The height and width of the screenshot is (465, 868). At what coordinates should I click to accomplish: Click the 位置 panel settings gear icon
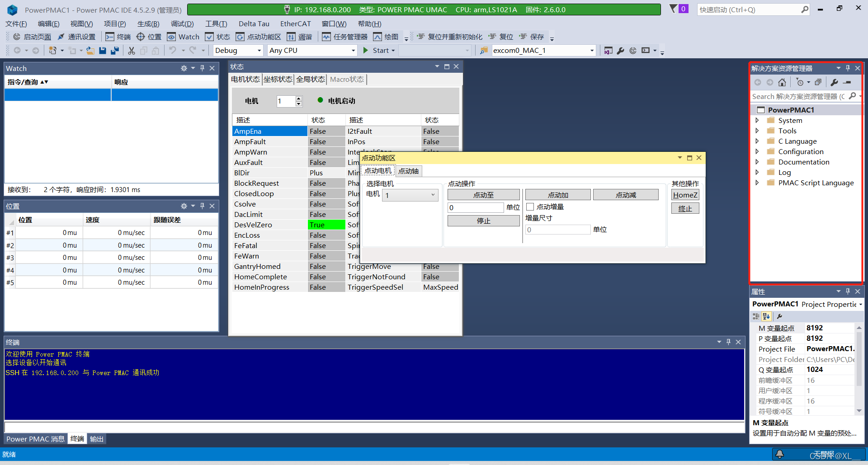[184, 206]
